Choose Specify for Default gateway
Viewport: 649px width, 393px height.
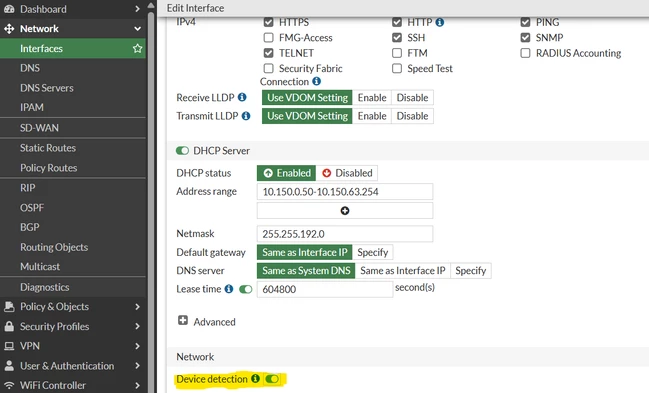coord(373,252)
